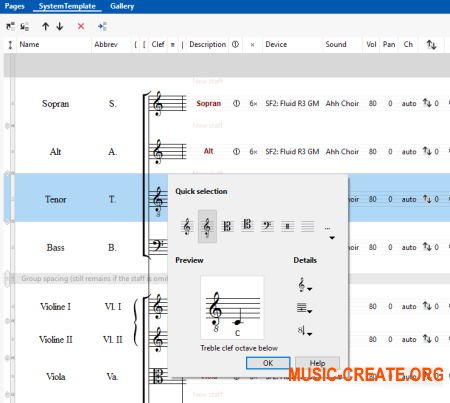
Task: Click the clef preview image
Action: [x=232, y=307]
